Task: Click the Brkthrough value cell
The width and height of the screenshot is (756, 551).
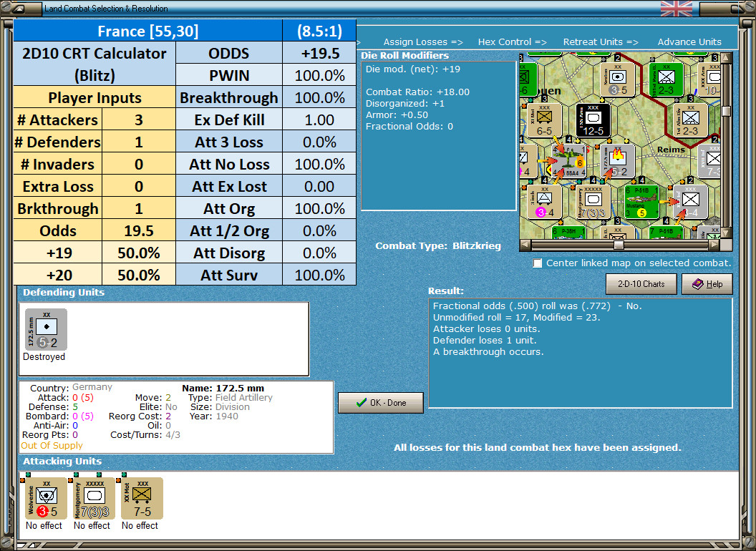Action: (x=139, y=208)
